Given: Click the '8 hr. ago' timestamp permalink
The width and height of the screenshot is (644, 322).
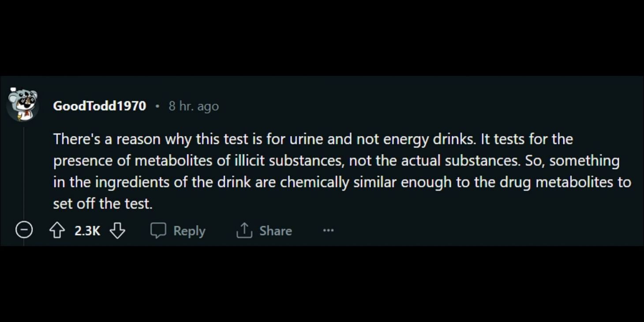Looking at the screenshot, I should 194,106.
